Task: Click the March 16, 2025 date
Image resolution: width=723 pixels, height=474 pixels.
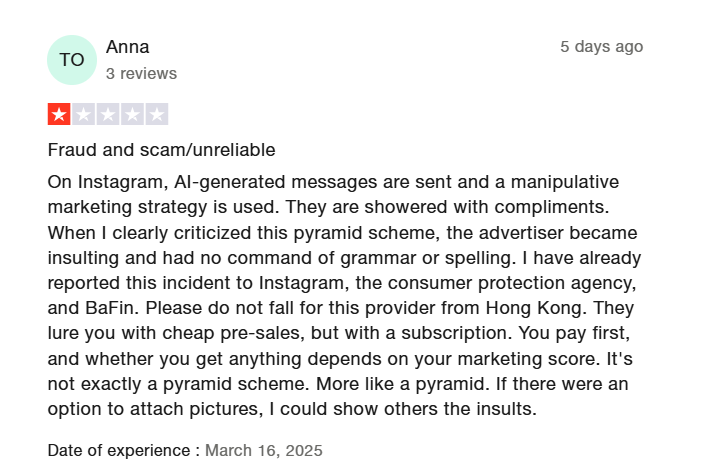Action: pyautogui.click(x=264, y=450)
